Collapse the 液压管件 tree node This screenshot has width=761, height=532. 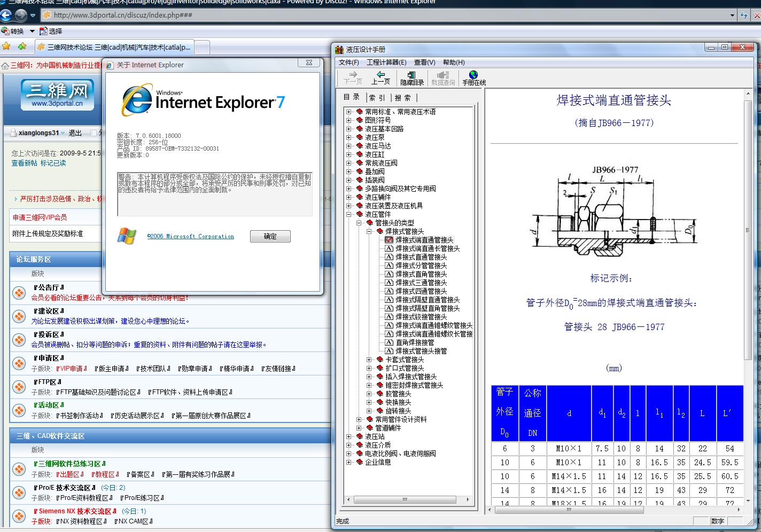(x=348, y=214)
